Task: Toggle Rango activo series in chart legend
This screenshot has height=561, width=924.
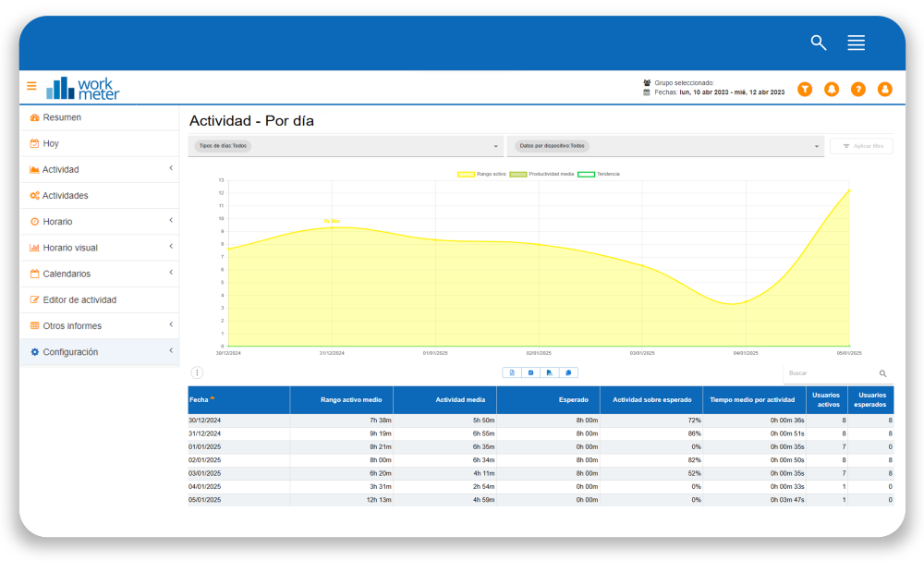Action: tap(479, 174)
